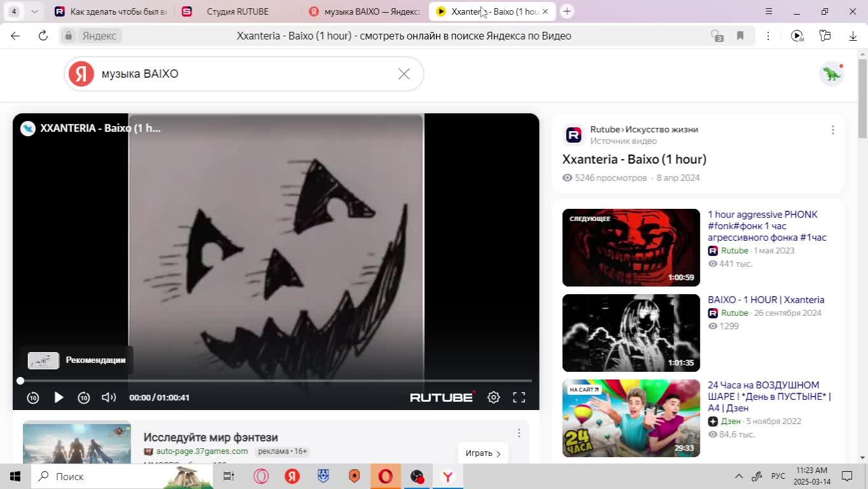Open the browser media player icon
Screen dimensions: 868x489
pos(797,36)
